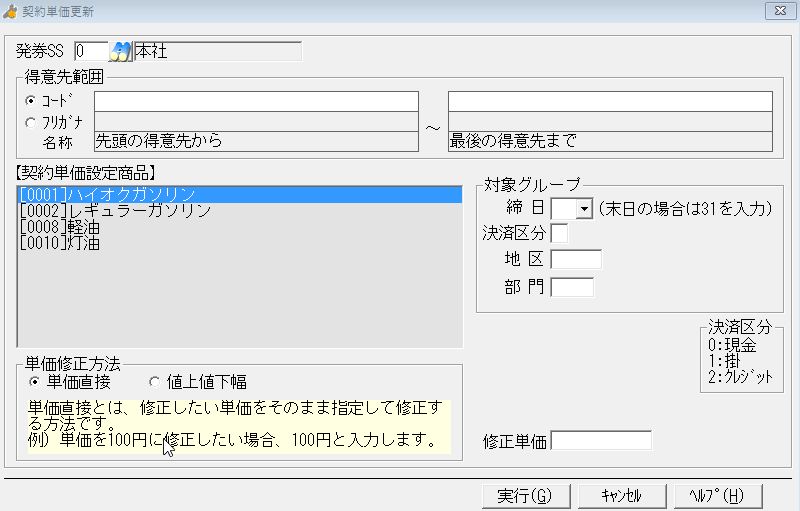Close the 契約単価更新 window
800x511 pixels.
click(778, 10)
